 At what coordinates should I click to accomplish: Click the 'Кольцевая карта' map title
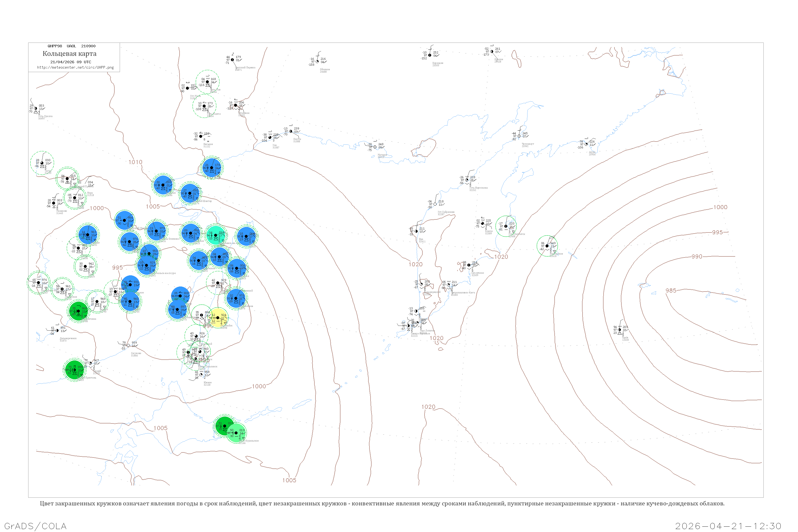point(69,54)
